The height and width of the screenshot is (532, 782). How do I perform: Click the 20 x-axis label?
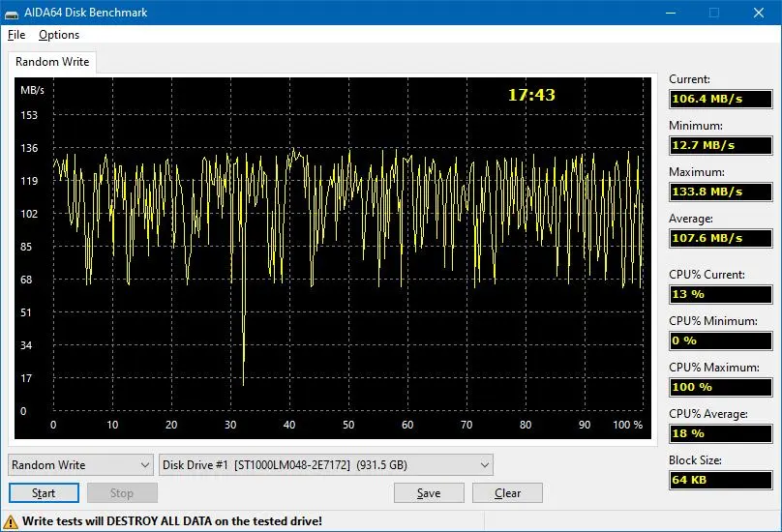tap(171, 425)
